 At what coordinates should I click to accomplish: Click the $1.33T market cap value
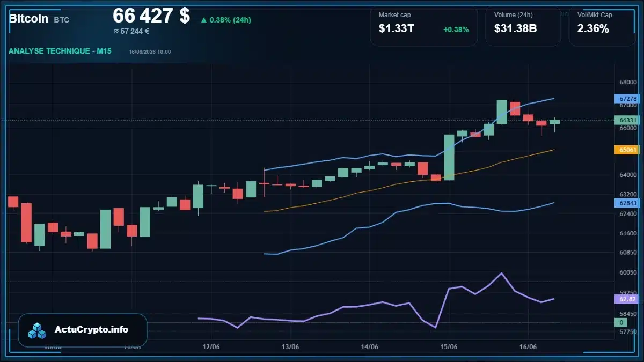[x=396, y=29]
